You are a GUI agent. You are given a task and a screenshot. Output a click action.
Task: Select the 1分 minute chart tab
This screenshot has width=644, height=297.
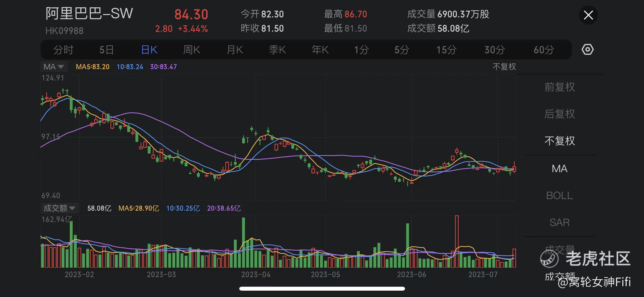361,50
